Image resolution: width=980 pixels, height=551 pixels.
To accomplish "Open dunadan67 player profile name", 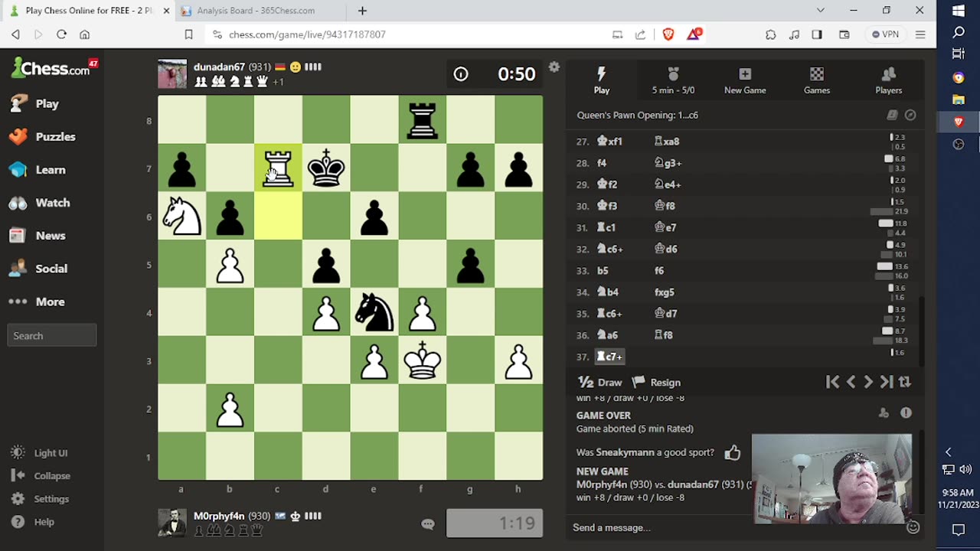I will (219, 67).
